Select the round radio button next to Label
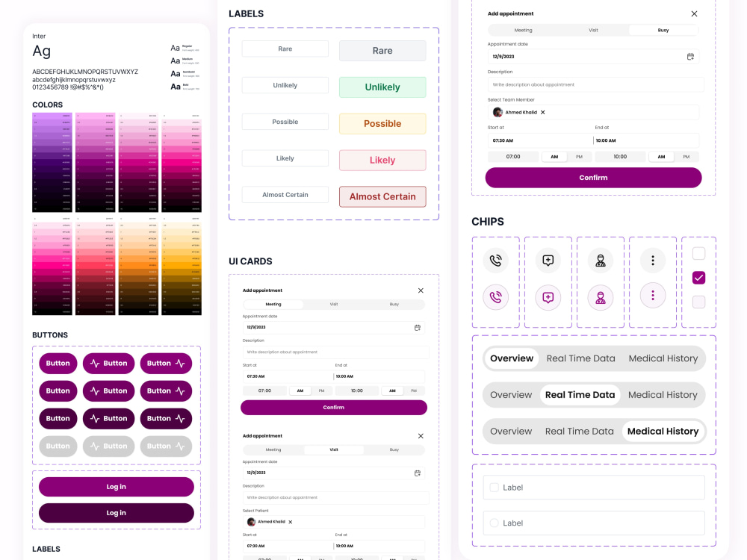The image size is (747, 560). tap(494, 523)
